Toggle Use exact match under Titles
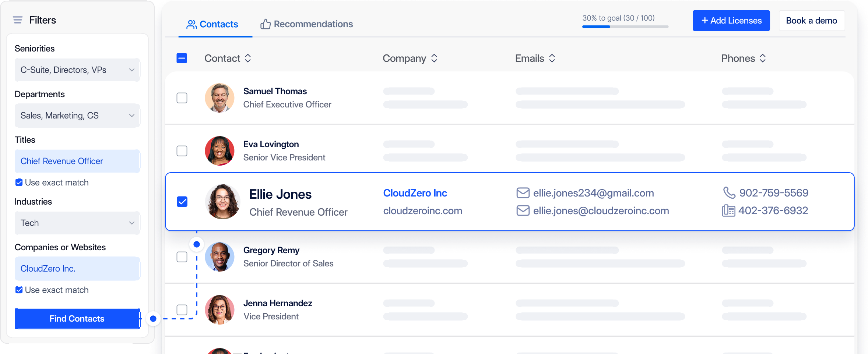 tap(19, 183)
